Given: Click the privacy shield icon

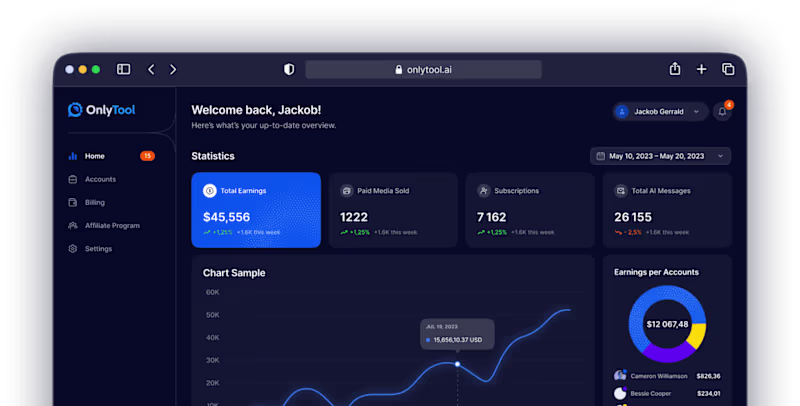Looking at the screenshot, I should tap(289, 69).
